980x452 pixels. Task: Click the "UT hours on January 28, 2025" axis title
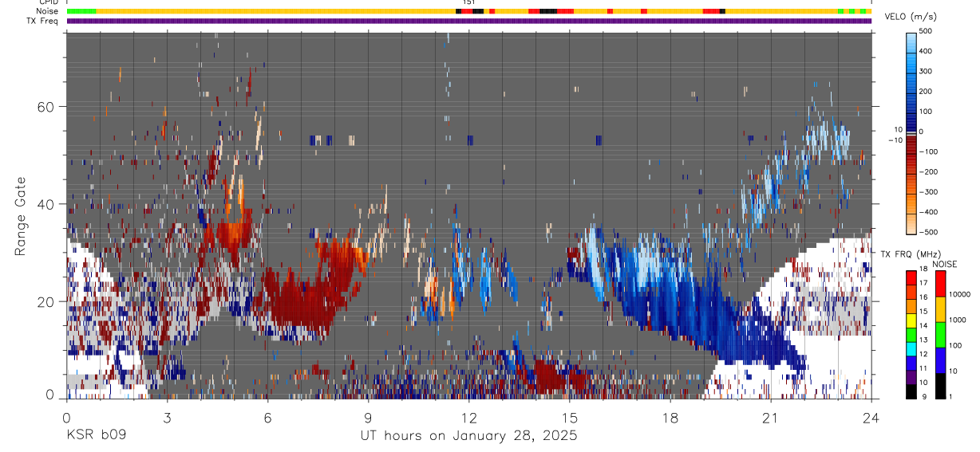pos(468,435)
